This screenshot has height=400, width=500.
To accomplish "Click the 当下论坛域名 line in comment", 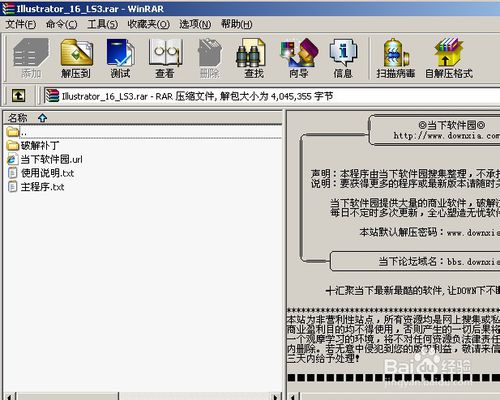I will pos(439,261).
